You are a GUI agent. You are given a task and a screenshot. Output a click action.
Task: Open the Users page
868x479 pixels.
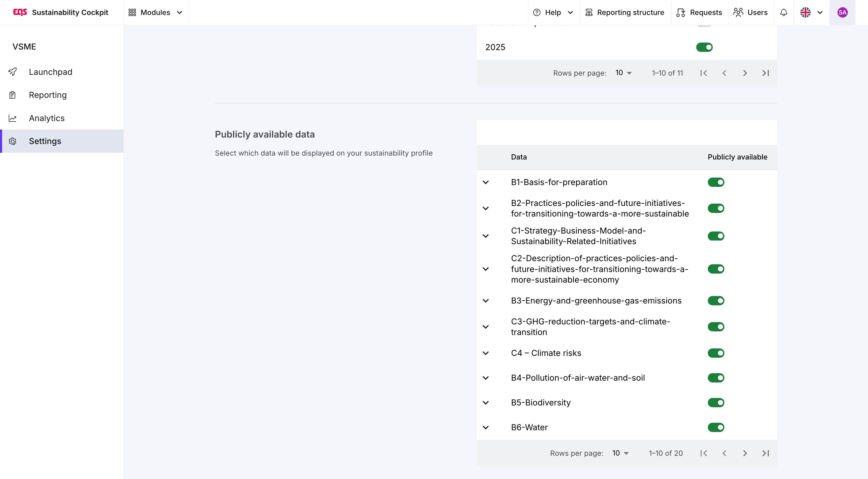[x=750, y=12]
